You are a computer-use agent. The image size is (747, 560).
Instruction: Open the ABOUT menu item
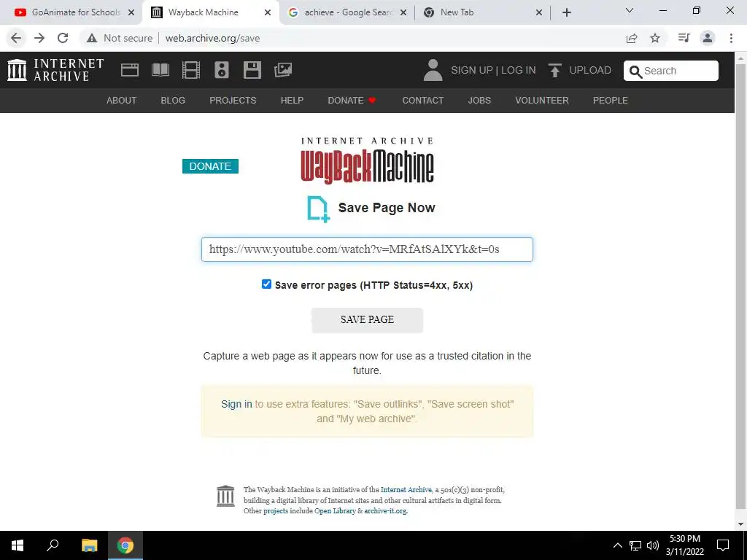click(x=122, y=101)
